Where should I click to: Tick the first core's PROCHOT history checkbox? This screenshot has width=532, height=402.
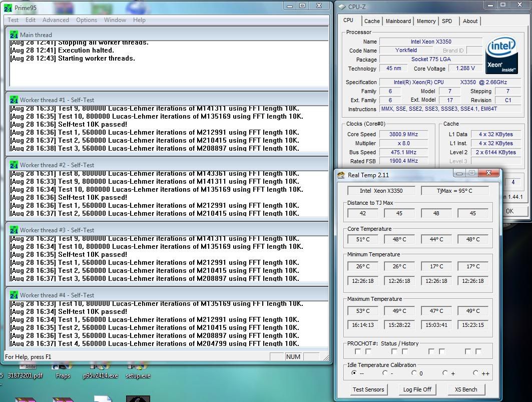coord(368,351)
